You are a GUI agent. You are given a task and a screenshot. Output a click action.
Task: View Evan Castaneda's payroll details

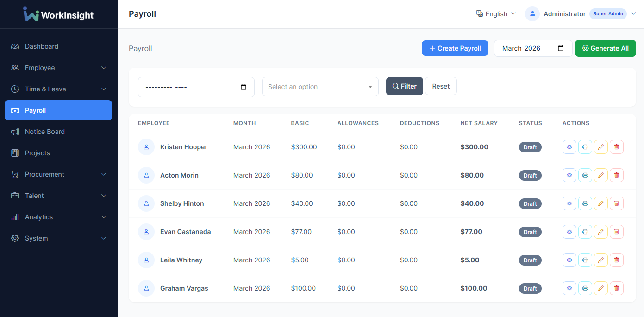tap(569, 231)
